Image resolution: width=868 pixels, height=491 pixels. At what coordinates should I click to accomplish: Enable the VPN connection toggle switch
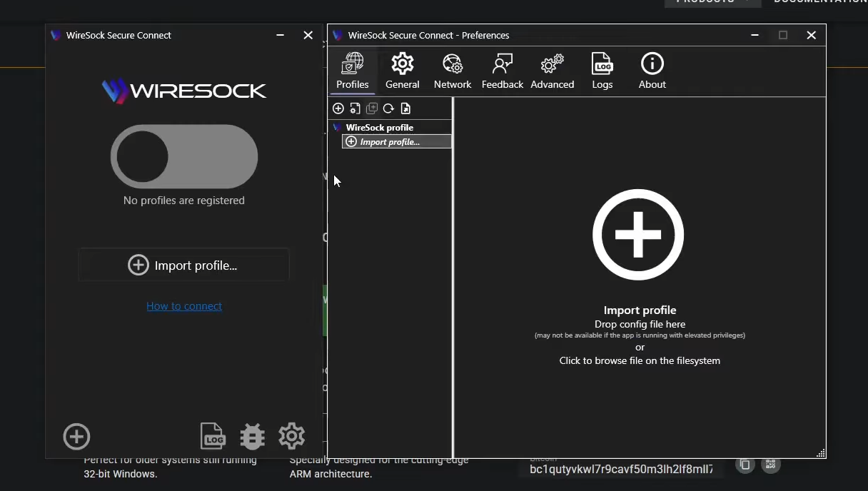pyautogui.click(x=183, y=156)
